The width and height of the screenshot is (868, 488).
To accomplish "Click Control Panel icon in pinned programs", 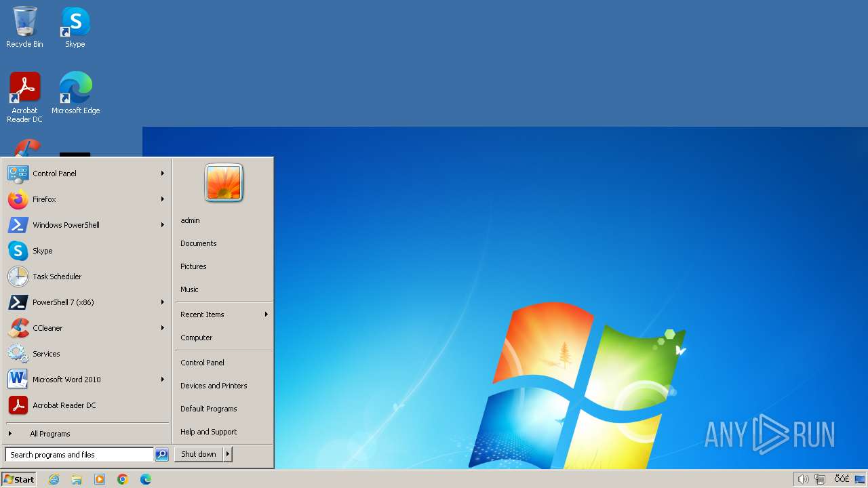I will click(18, 174).
